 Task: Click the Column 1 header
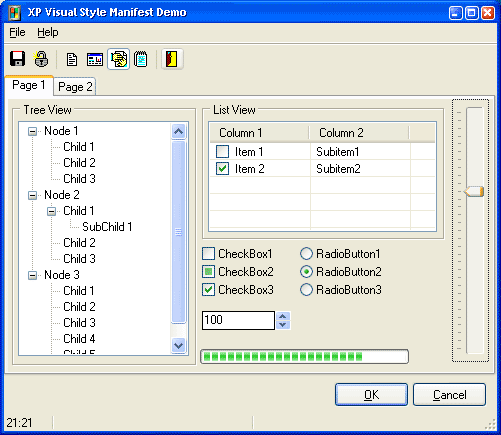coord(259,133)
